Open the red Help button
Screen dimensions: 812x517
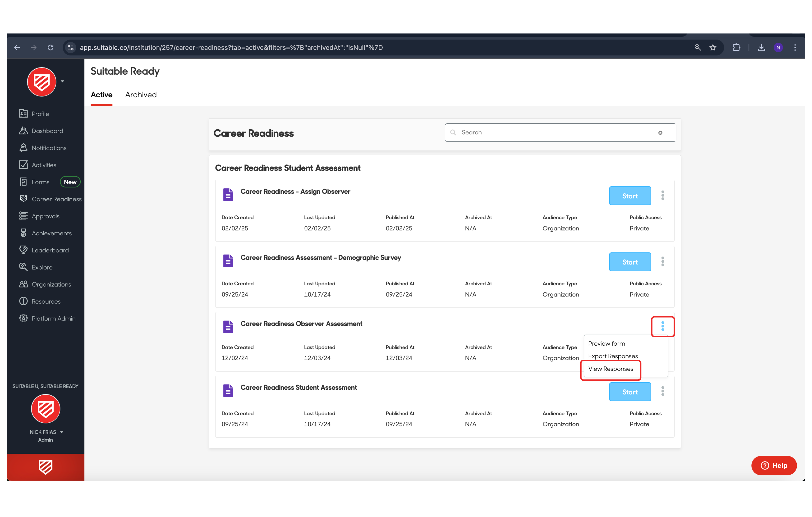(774, 466)
